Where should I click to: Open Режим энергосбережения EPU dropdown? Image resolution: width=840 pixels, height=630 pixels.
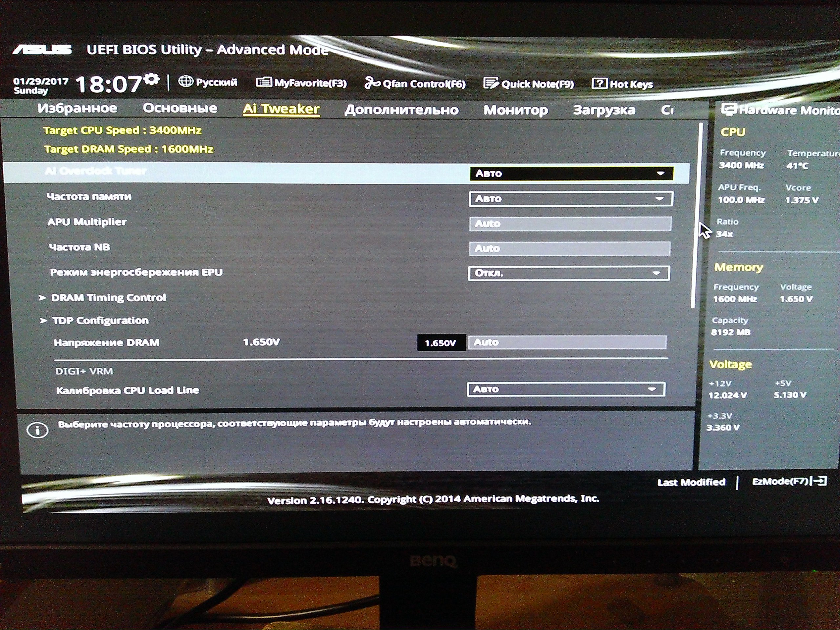(569, 273)
